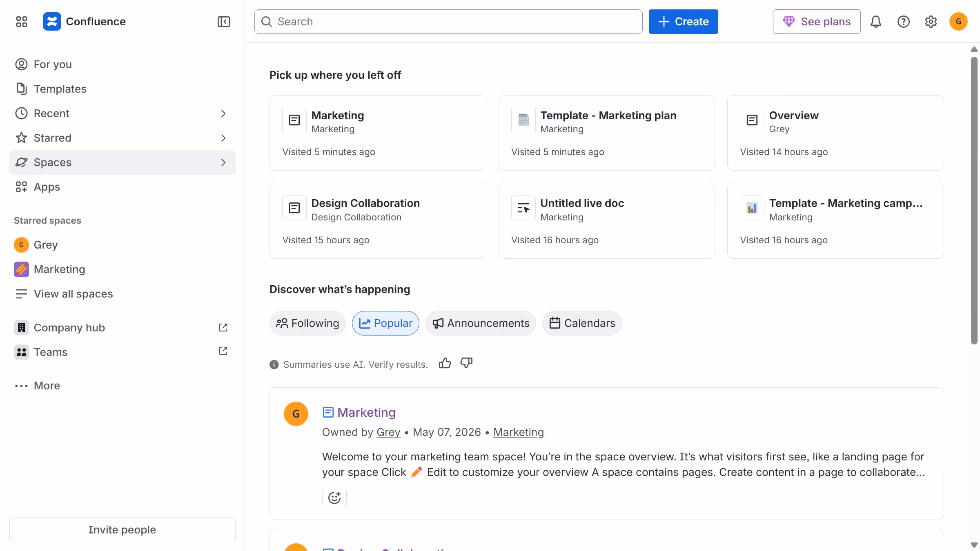
Task: Click the chart icon on Marketing campaign template
Action: 752,208
